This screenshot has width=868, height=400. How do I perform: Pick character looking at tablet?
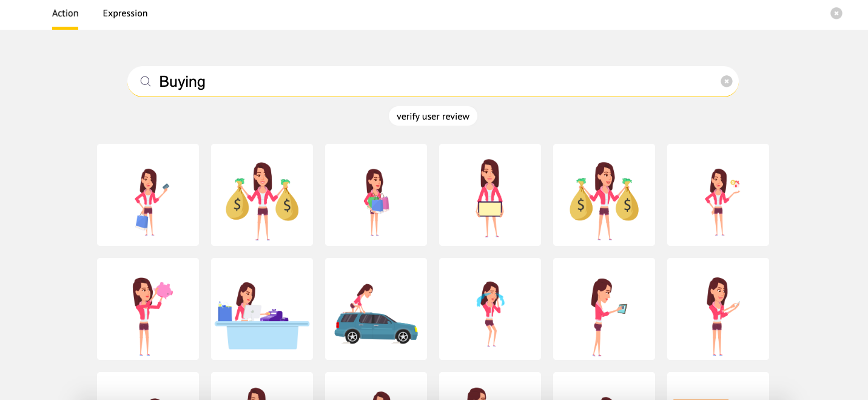click(x=604, y=309)
